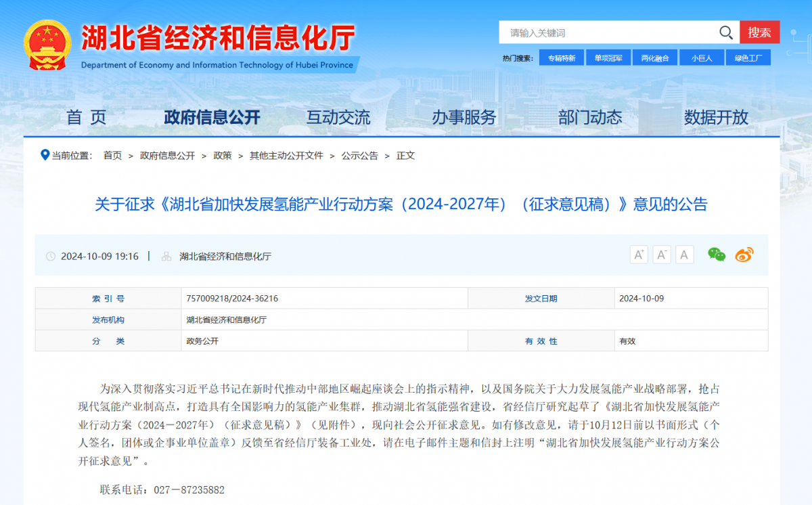Open the 绿色工厂 hot search tag
Viewport: 812px width, 505px height.
[x=748, y=58]
